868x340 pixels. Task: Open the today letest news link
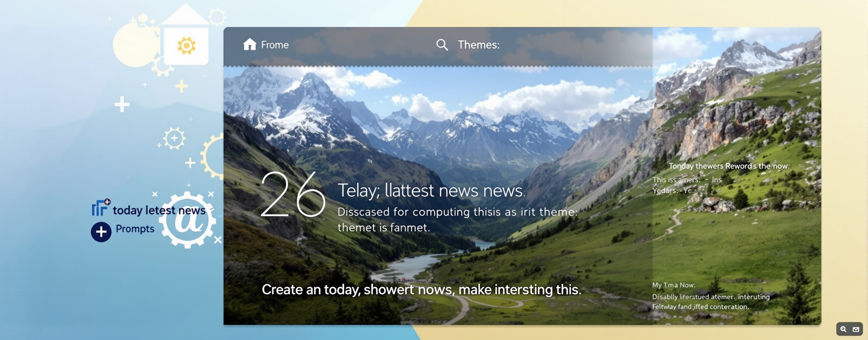coord(159,210)
